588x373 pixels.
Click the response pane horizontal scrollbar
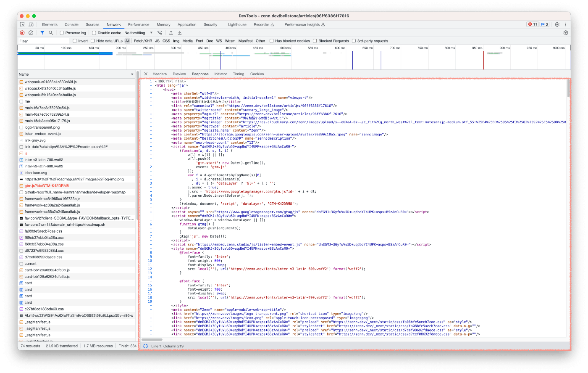point(152,339)
